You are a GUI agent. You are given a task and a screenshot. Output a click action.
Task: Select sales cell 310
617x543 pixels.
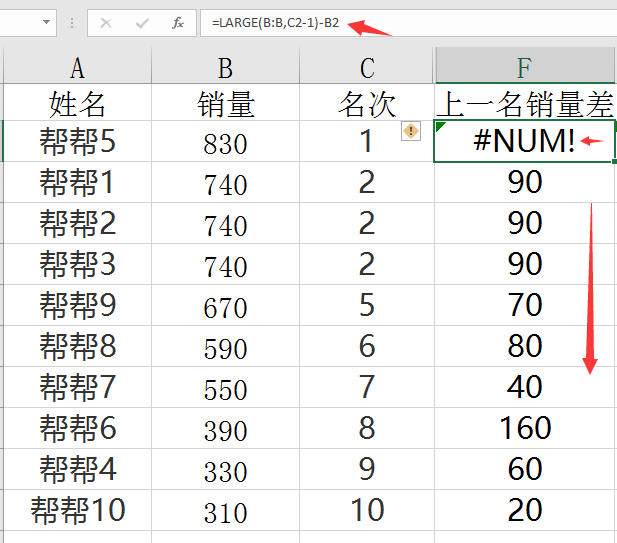coord(225,510)
